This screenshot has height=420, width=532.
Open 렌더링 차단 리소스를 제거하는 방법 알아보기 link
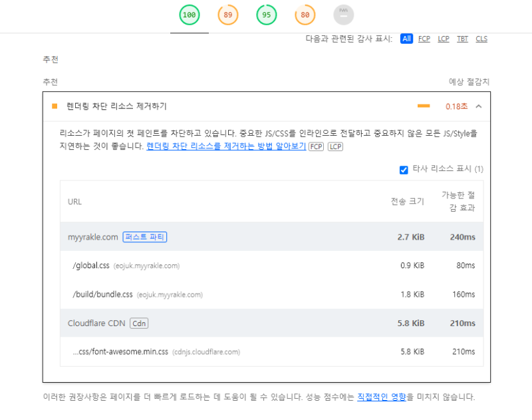226,146
